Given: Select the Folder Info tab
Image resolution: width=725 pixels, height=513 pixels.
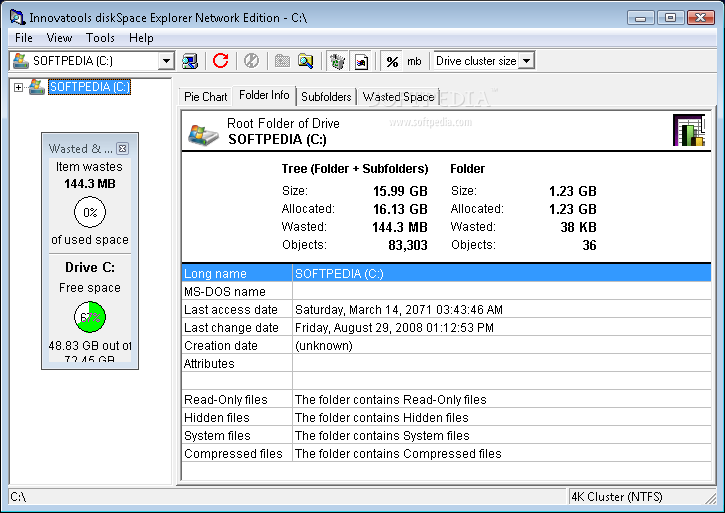Looking at the screenshot, I should (x=264, y=95).
